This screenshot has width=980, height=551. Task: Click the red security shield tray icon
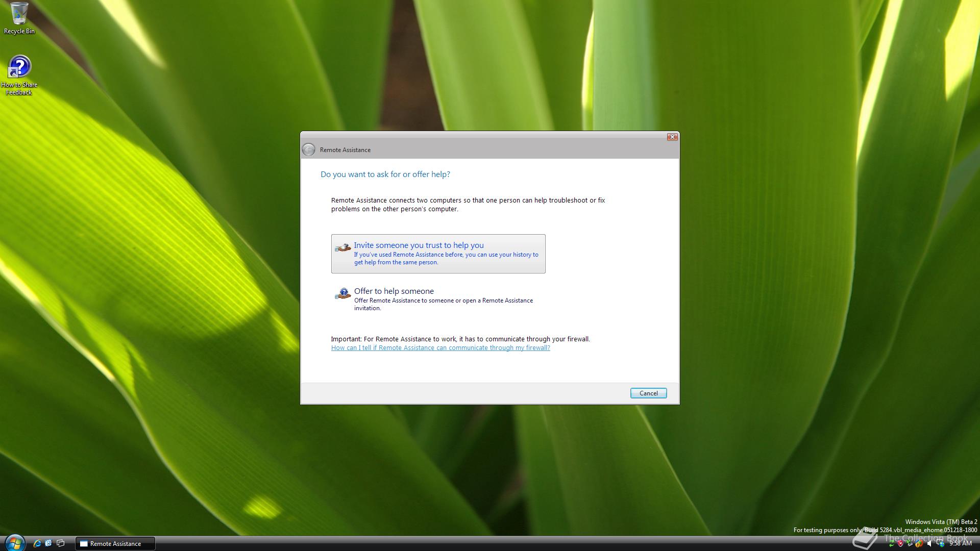click(900, 543)
